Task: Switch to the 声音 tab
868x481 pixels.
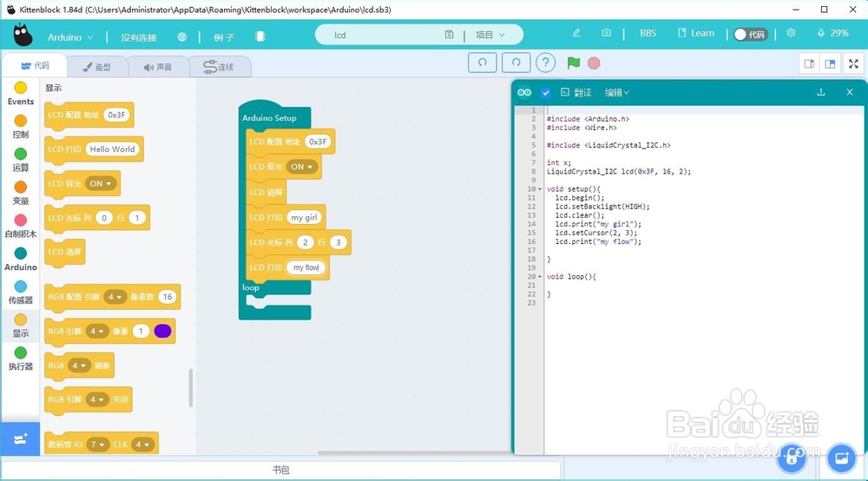Action: 158,67
